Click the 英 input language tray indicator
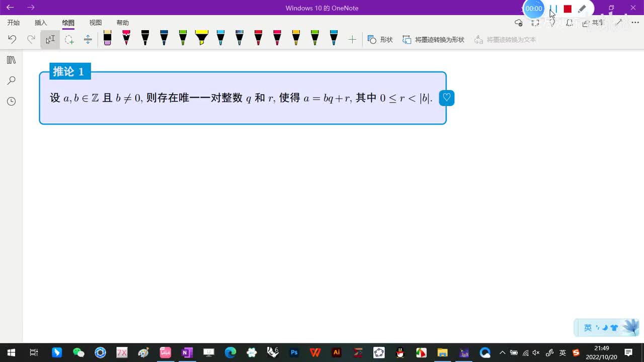 click(562, 352)
